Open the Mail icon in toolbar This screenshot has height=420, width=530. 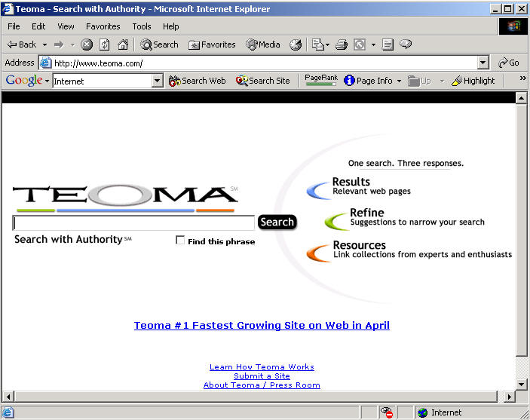tap(317, 44)
